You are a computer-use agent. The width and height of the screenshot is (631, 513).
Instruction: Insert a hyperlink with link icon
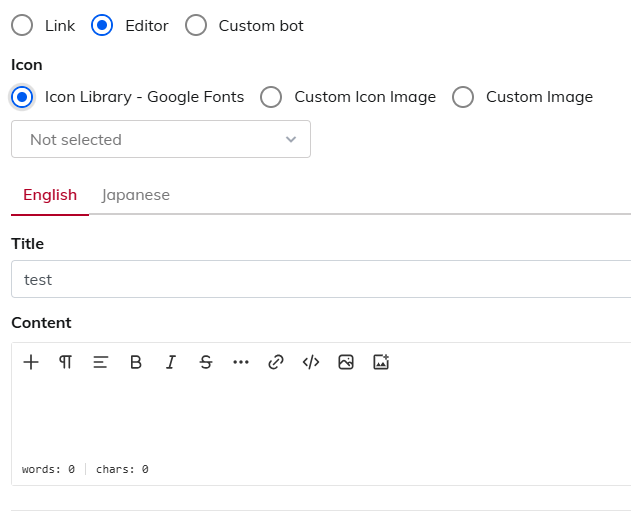(x=276, y=362)
